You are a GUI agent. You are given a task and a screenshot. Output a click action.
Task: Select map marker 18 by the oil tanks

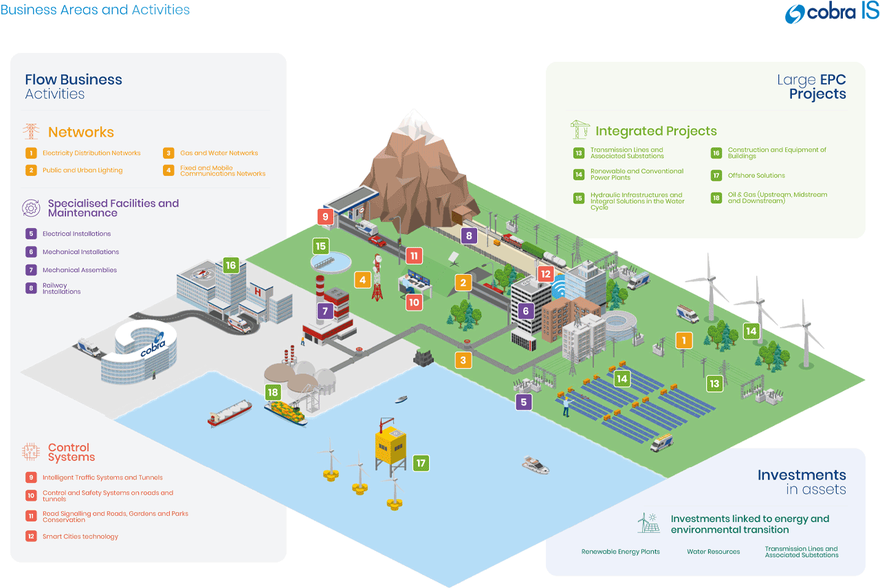tap(274, 392)
